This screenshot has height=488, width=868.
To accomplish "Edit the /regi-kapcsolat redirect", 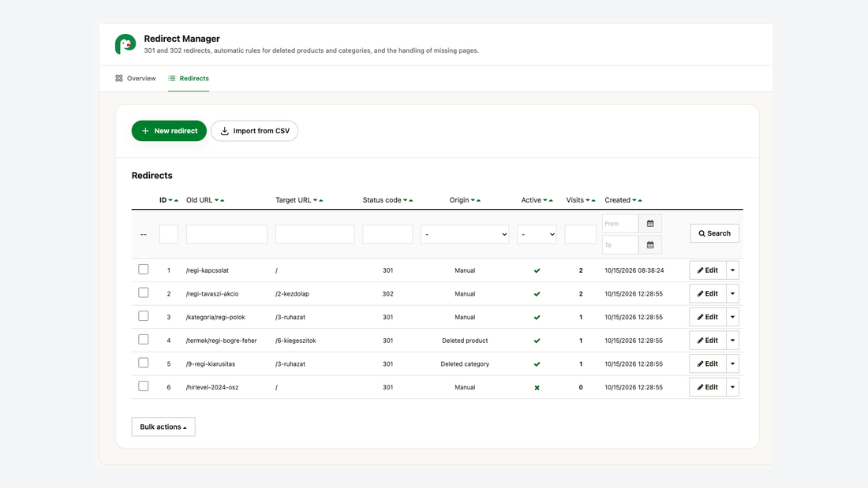I will tap(708, 270).
